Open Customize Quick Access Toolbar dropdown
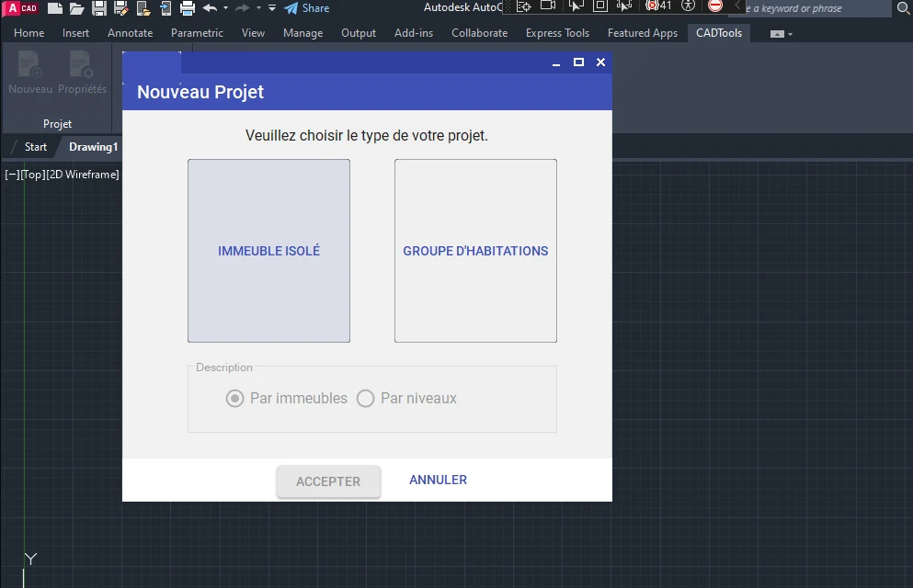 [272, 8]
